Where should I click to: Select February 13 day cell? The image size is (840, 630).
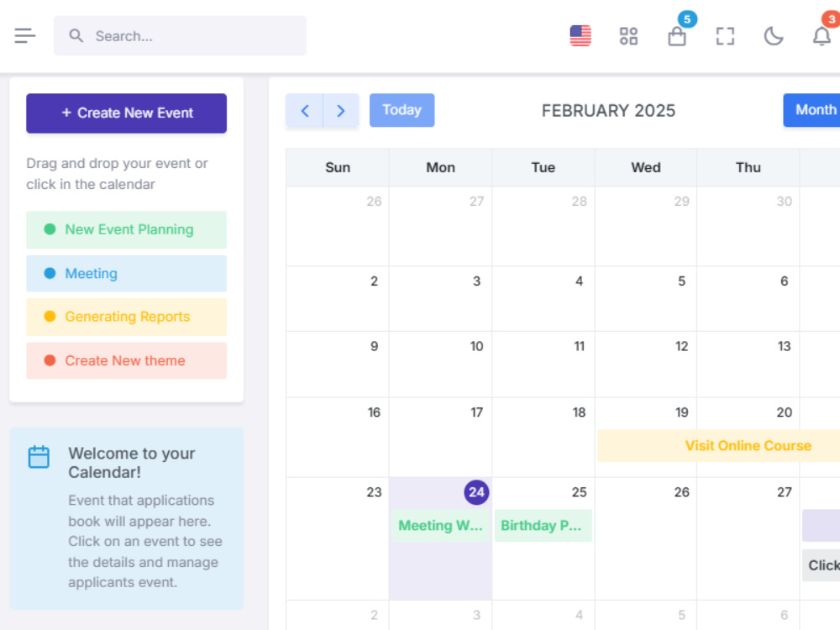748,365
